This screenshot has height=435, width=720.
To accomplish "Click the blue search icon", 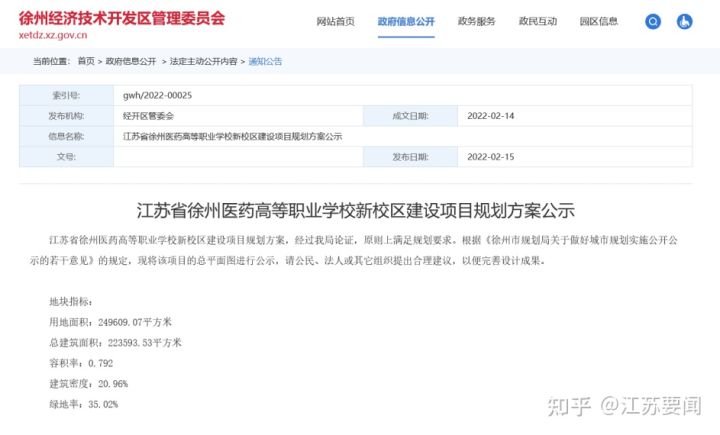I will click(652, 21).
